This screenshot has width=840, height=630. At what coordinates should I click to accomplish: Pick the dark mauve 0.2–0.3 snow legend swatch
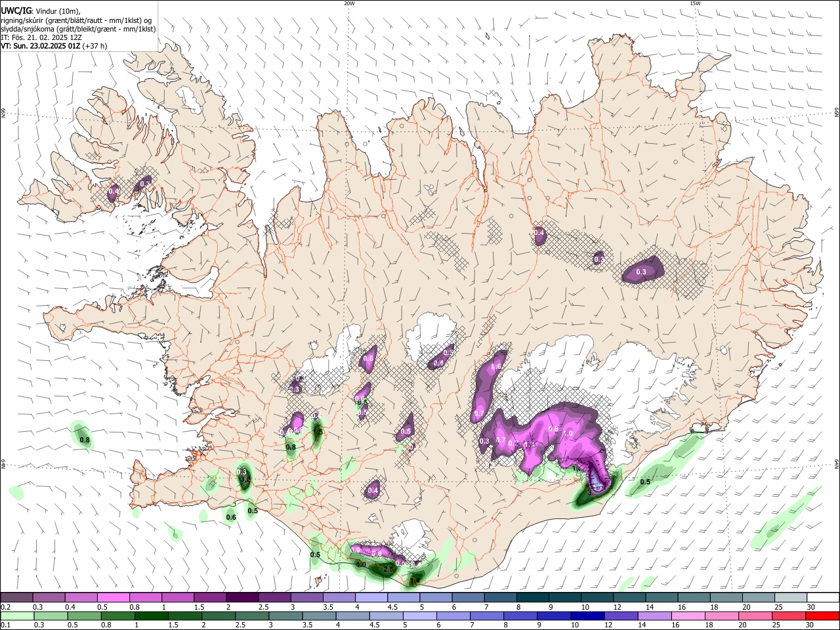[16, 597]
